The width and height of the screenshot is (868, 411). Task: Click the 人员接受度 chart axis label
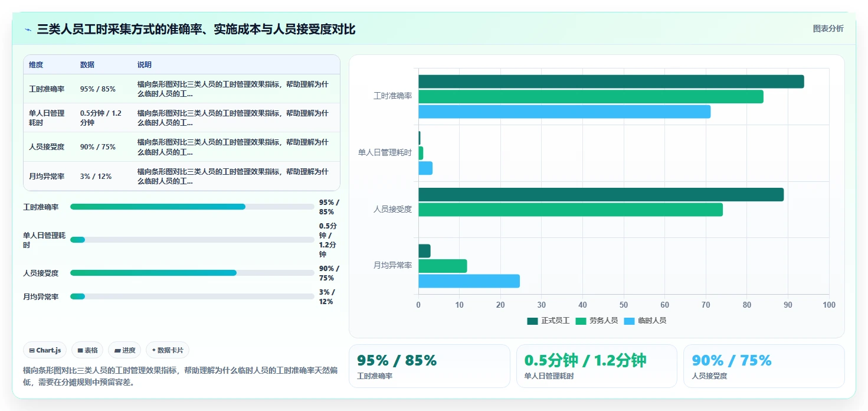(x=392, y=209)
